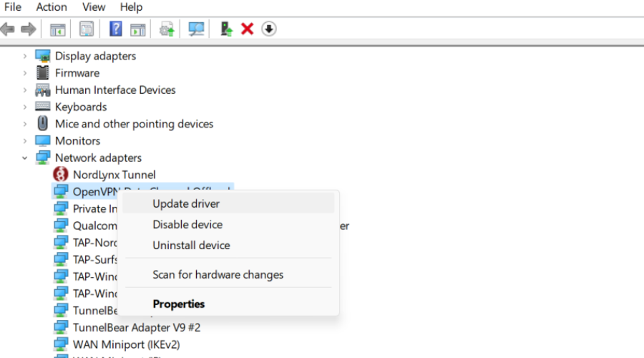Expand the Keyboards category
This screenshot has width=644, height=358.
click(x=25, y=107)
